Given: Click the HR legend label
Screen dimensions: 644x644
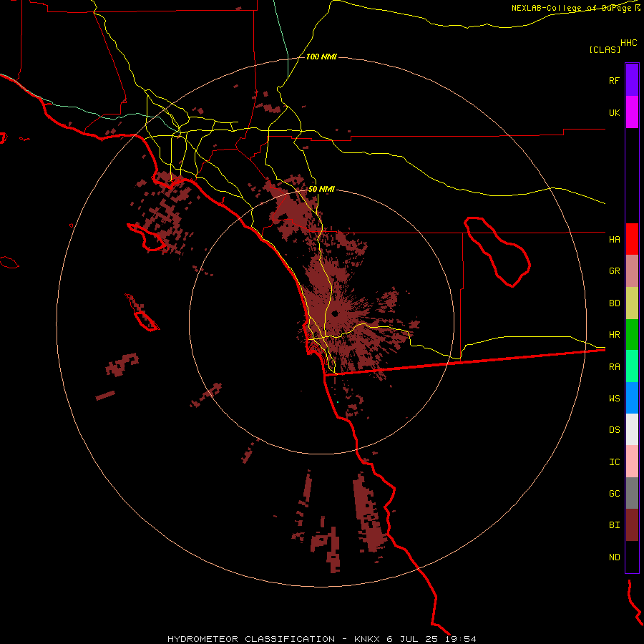Looking at the screenshot, I should point(614,335).
